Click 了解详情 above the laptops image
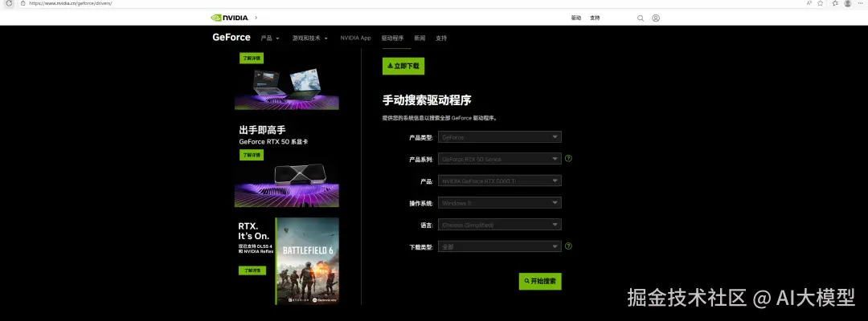The width and height of the screenshot is (868, 321). 252,58
